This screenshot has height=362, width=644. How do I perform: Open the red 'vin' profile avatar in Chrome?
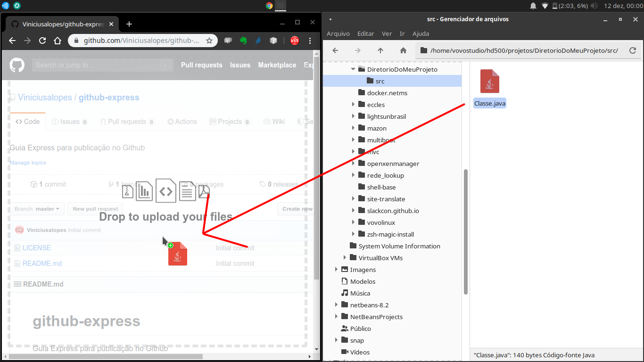point(295,41)
